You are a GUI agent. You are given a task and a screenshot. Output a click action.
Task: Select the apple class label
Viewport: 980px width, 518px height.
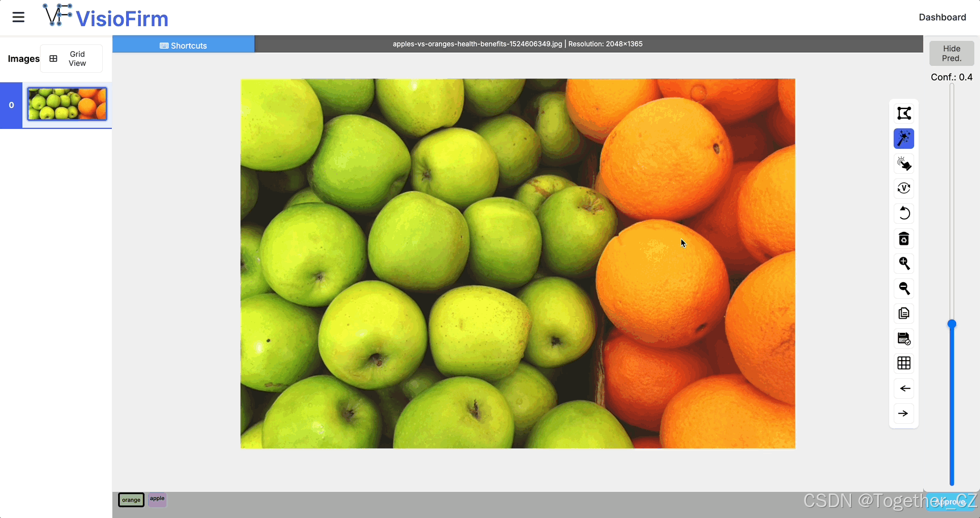tap(157, 499)
